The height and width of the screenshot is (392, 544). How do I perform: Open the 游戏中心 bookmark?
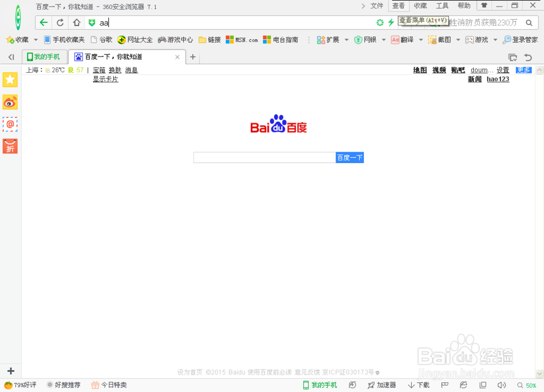point(175,40)
